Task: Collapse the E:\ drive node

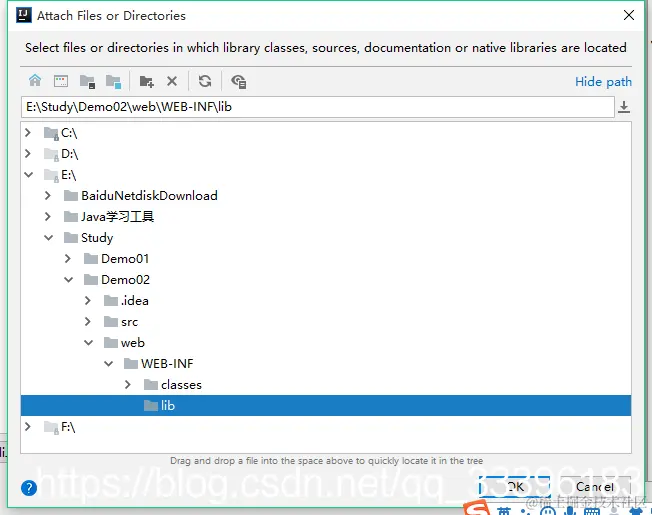Action: 28,175
